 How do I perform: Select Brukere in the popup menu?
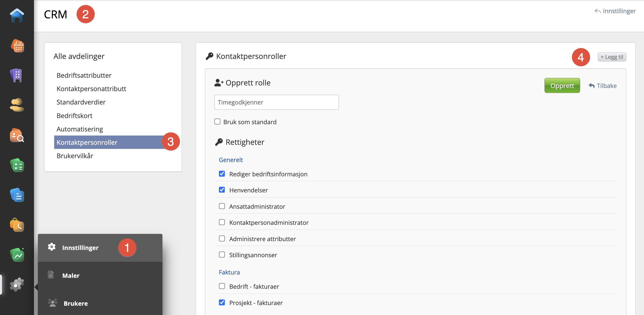75,303
